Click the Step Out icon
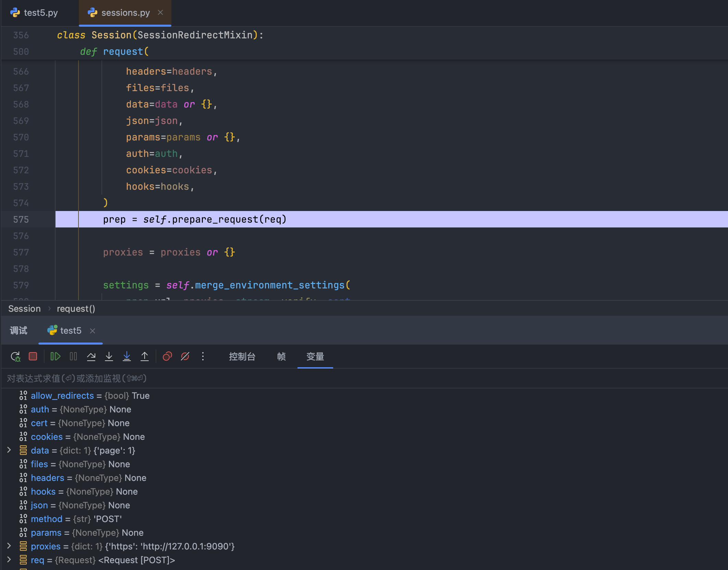The image size is (728, 570). [145, 357]
